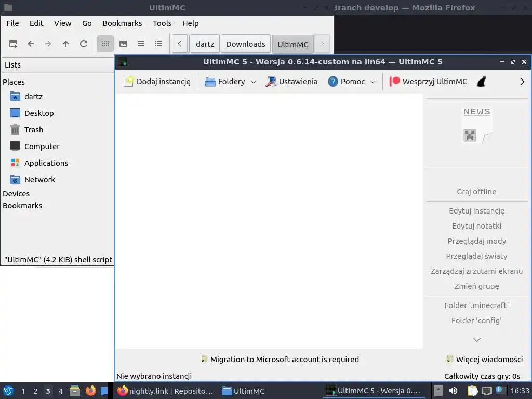Viewport: 532px width, 399px height.
Task: Click new tab icon in file manager
Action: (13, 44)
